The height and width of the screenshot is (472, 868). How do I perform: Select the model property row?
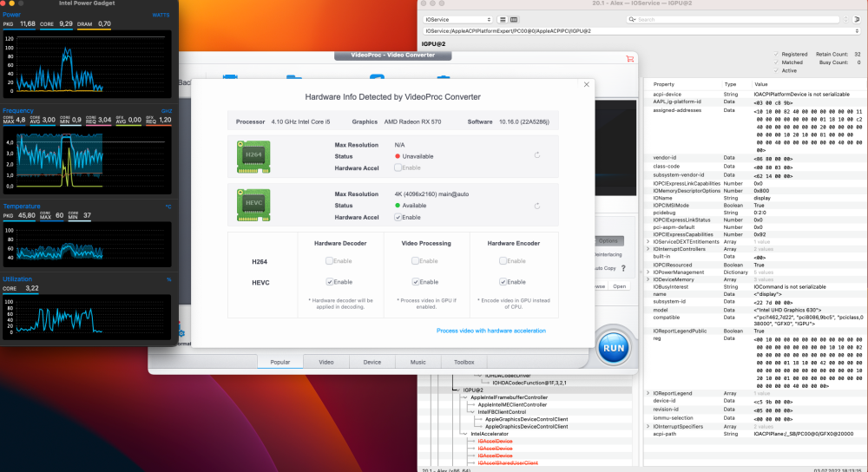(x=754, y=310)
